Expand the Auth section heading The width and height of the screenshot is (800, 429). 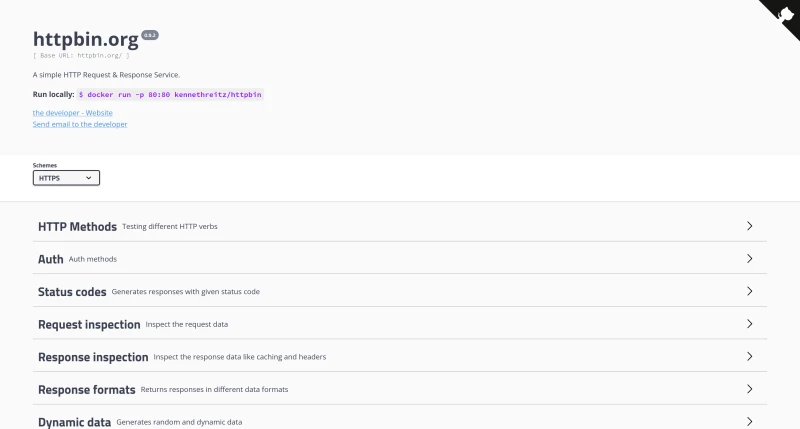50,259
